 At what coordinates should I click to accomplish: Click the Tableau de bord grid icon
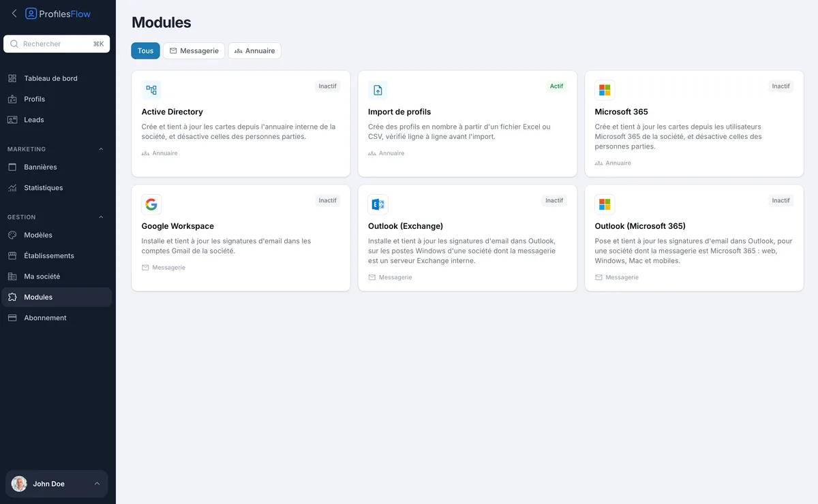pos(12,78)
